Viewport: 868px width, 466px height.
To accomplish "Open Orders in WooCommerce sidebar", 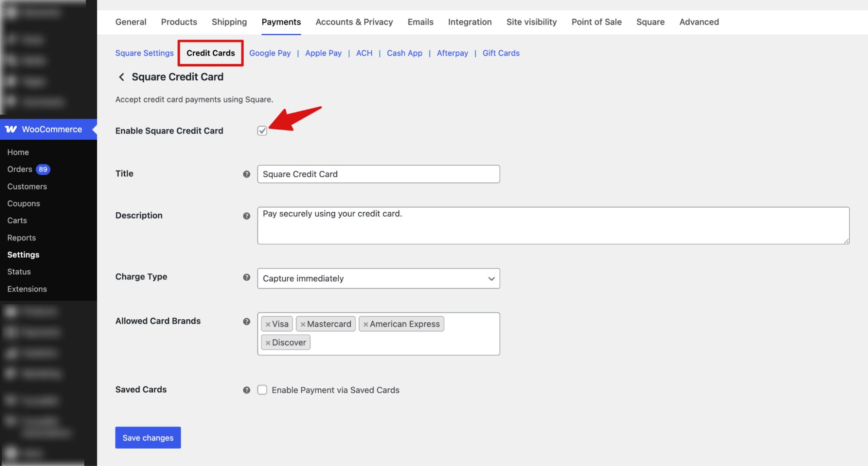I will 20,169.
